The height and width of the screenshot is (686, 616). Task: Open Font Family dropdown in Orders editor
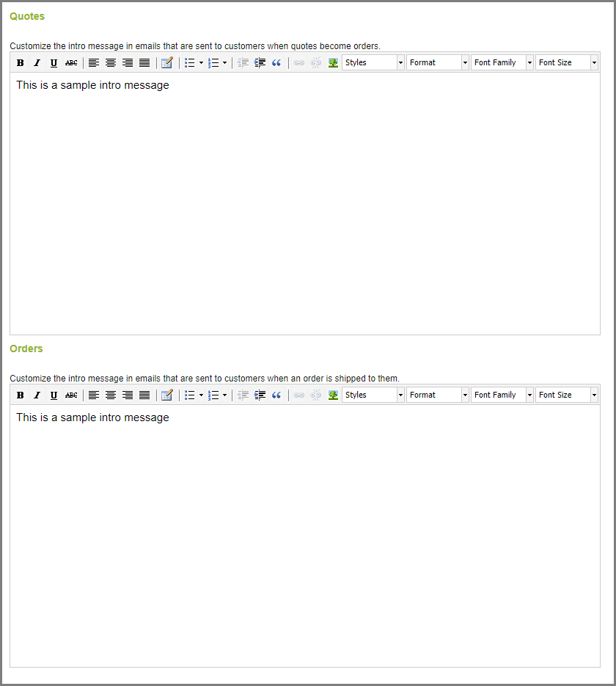[x=502, y=395]
